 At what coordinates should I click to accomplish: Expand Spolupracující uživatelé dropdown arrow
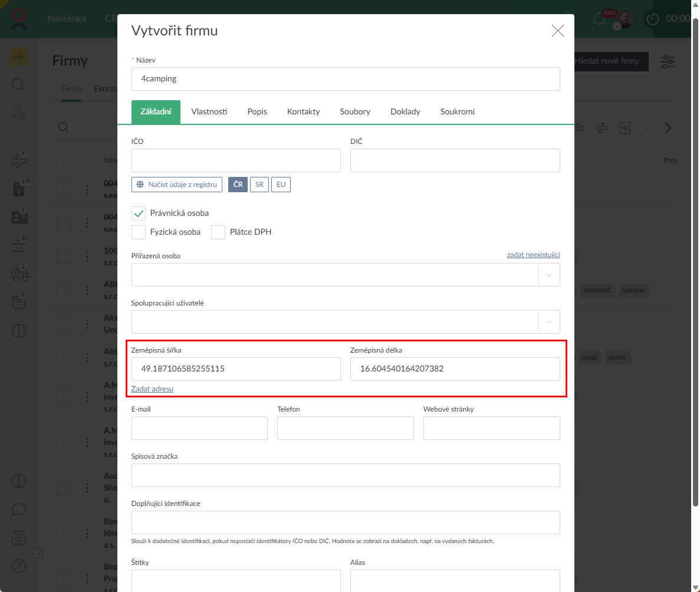[548, 322]
